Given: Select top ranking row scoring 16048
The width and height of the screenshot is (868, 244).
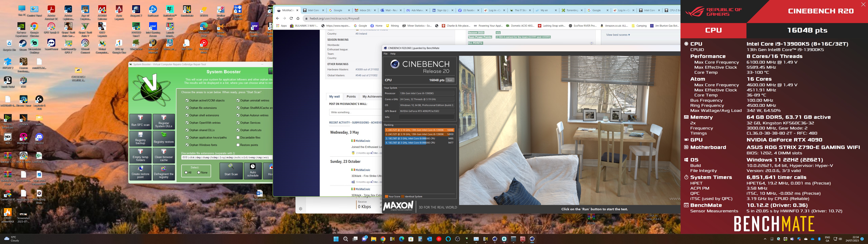Looking at the screenshot, I should pos(420,130).
